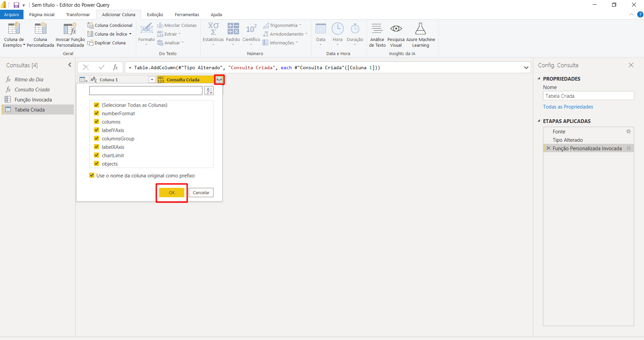
Task: Select Função Invocada query
Action: 38,99
